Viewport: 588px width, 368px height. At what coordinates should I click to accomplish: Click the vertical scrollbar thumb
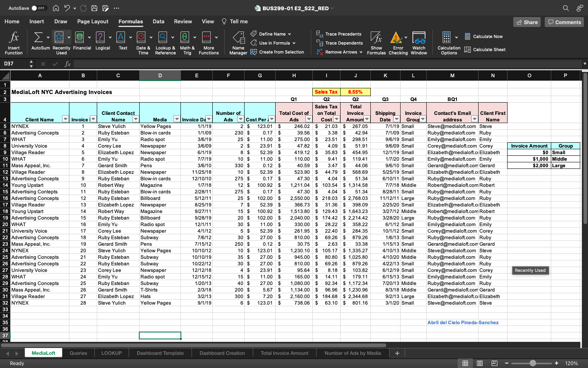click(585, 148)
